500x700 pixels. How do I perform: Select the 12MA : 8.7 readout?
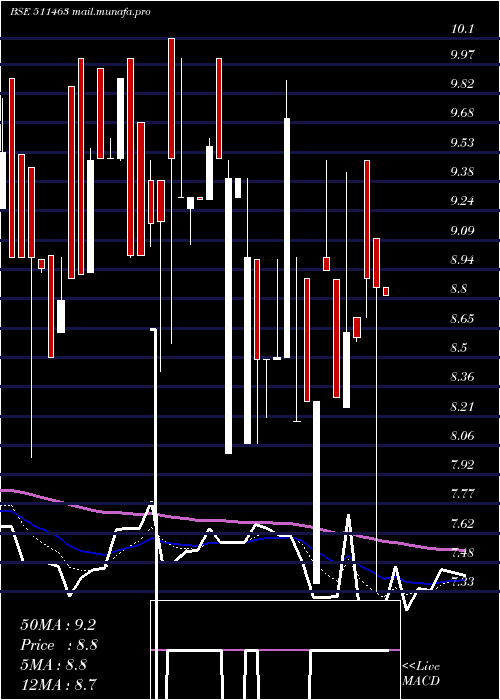click(x=58, y=684)
